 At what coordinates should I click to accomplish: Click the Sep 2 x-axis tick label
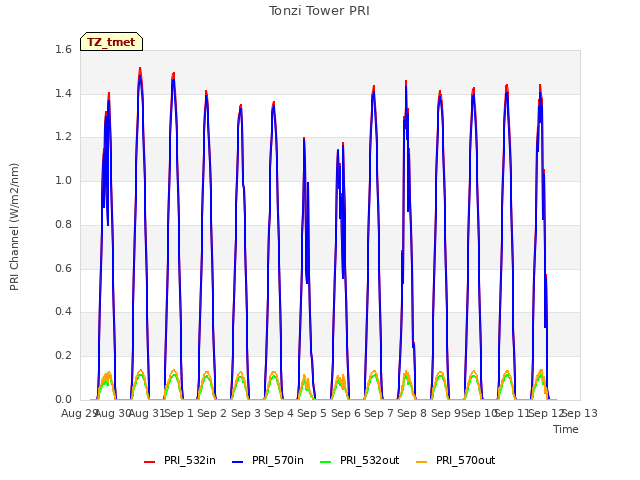tap(212, 413)
